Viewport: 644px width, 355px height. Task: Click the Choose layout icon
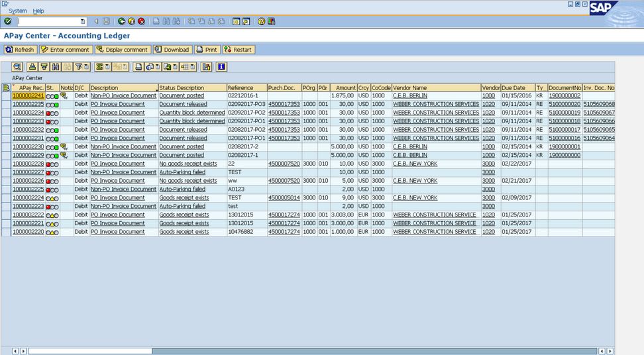click(185, 66)
